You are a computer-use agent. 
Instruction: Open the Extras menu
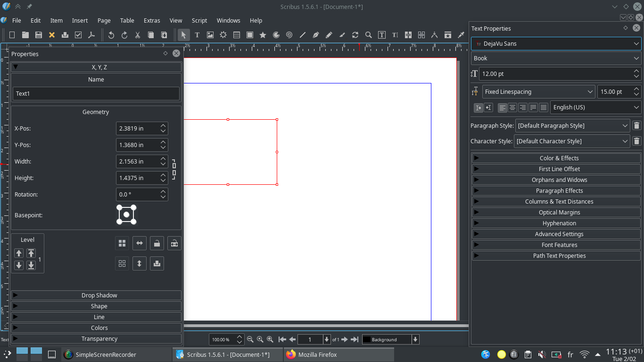pos(152,20)
